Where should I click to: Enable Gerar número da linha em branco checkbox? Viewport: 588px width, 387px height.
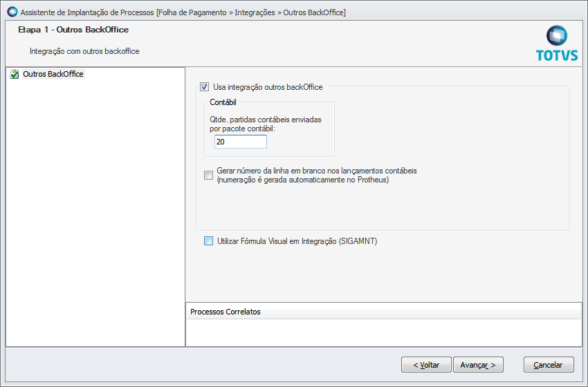tap(208, 176)
